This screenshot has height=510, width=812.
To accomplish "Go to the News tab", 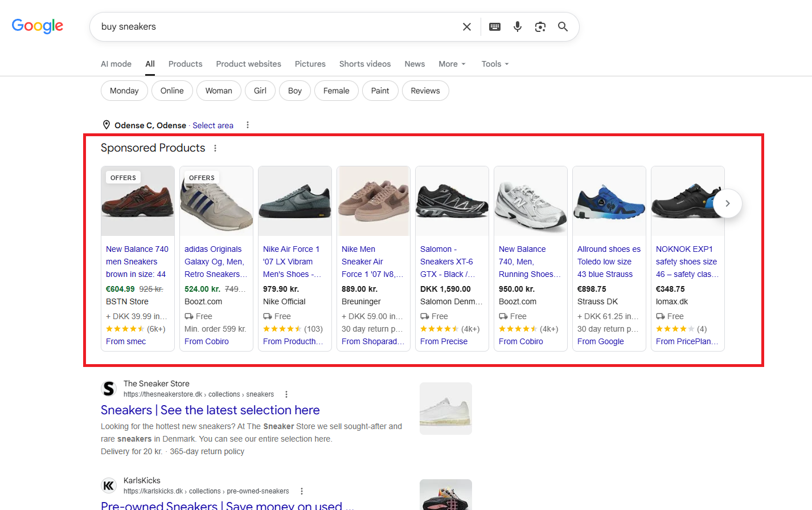I will [415, 64].
